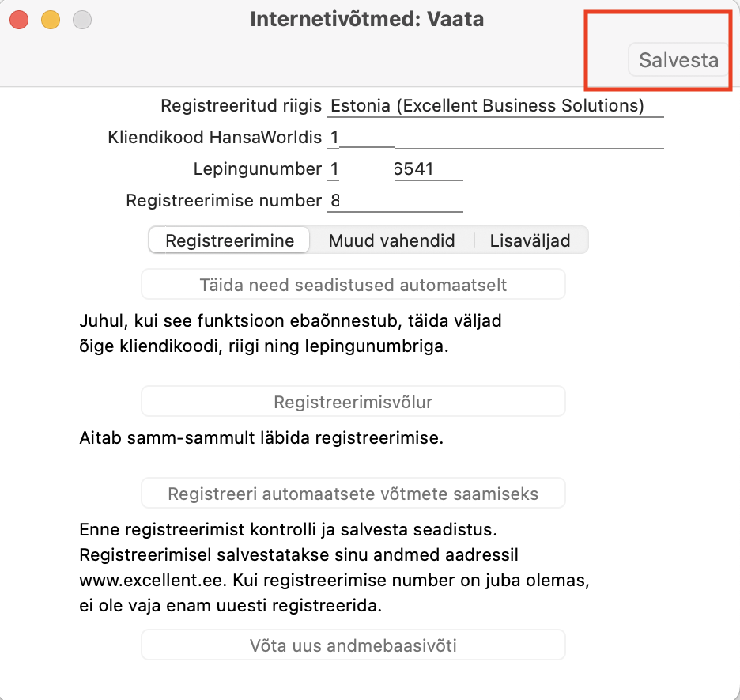Screen dimensions: 740x700
Task: Select the Lisaväljad tab
Action: point(530,240)
